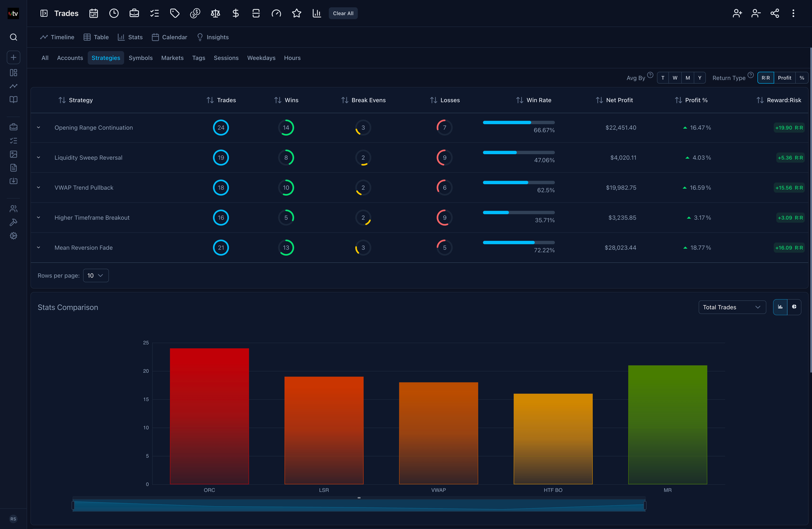The width and height of the screenshot is (812, 529).
Task: Click the share icon in top right
Action: tap(774, 14)
